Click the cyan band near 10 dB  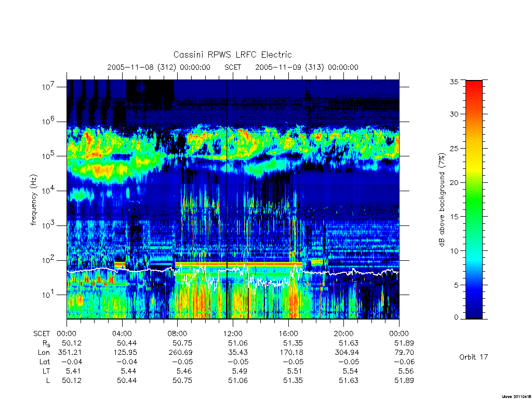[x=474, y=253]
